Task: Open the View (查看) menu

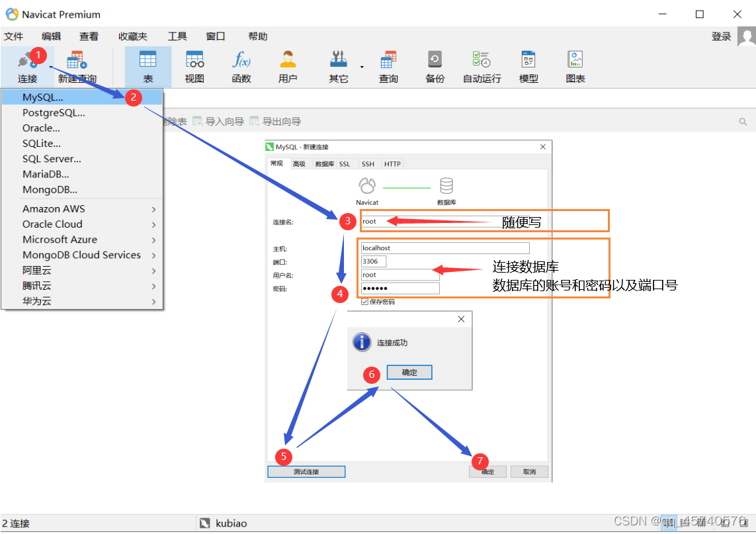Action: [x=89, y=36]
